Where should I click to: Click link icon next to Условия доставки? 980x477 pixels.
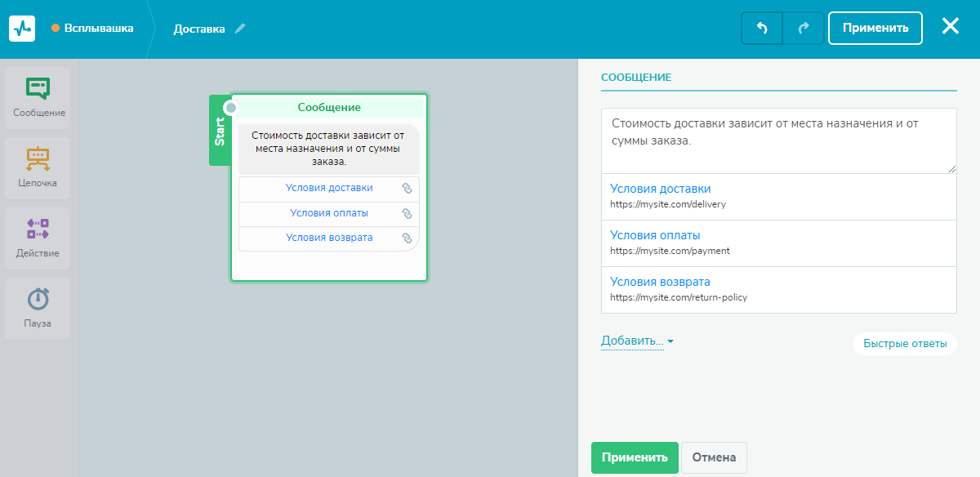(x=407, y=188)
